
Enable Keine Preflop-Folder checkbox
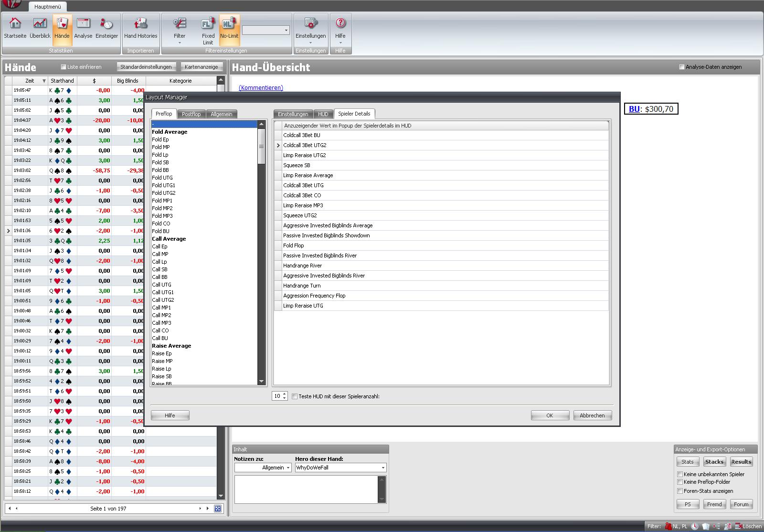(x=680, y=482)
